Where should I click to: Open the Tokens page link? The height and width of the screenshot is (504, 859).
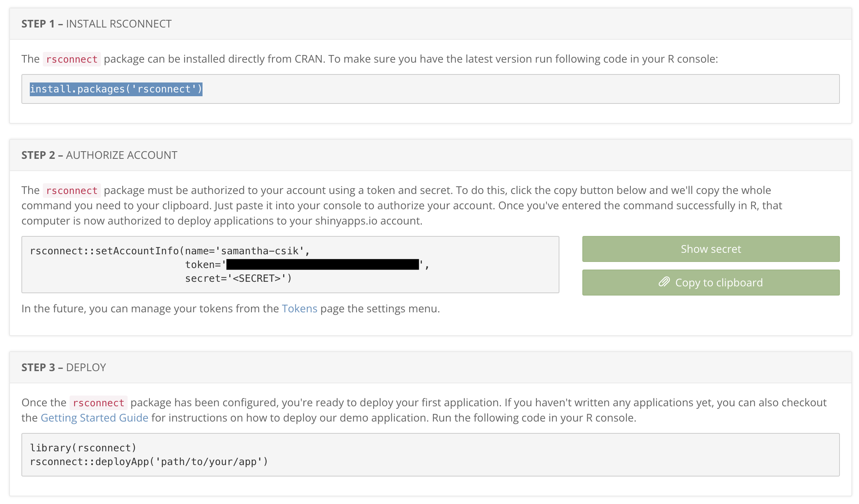pos(299,308)
